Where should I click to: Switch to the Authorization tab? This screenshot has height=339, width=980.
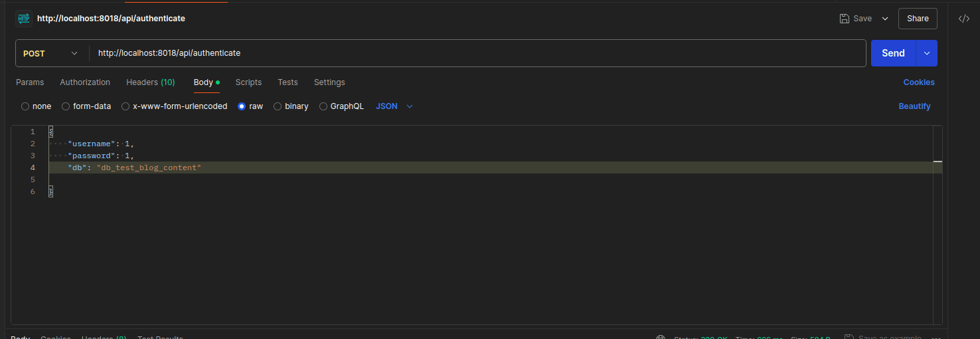point(85,82)
